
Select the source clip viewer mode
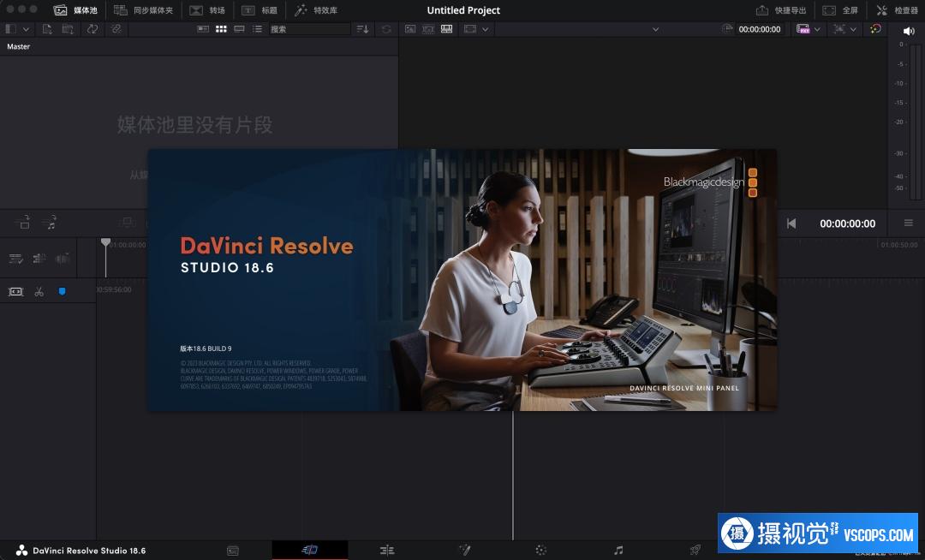click(410, 29)
